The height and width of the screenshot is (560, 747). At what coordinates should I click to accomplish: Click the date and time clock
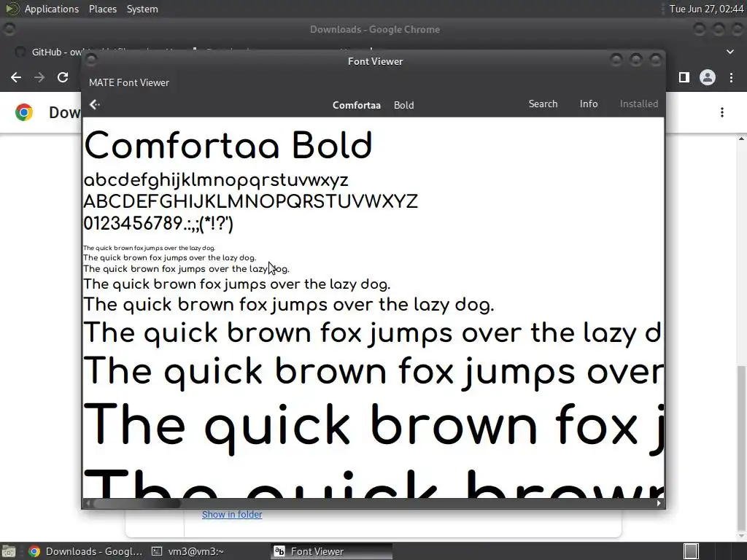tap(706, 9)
